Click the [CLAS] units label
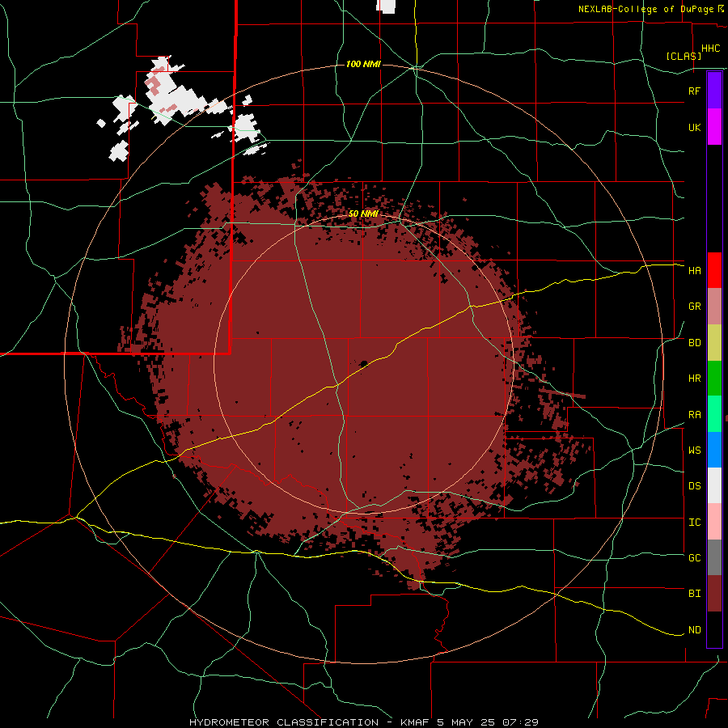 [x=684, y=56]
